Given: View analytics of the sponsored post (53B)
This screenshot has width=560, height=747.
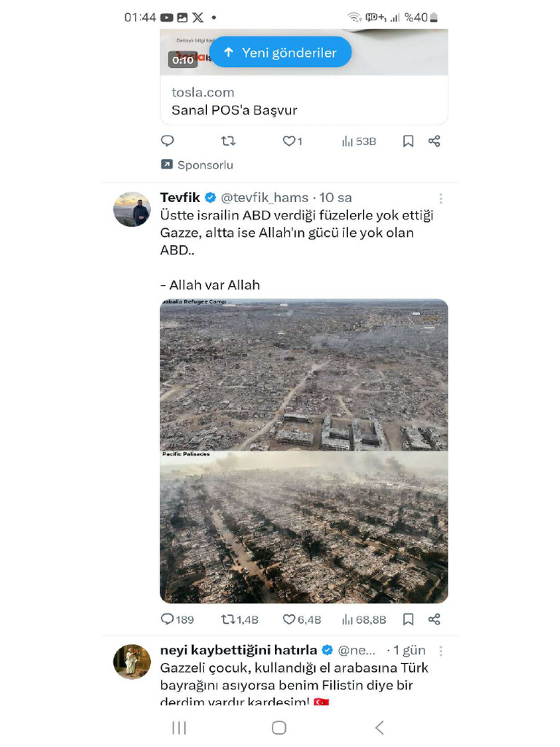Looking at the screenshot, I should point(359,141).
